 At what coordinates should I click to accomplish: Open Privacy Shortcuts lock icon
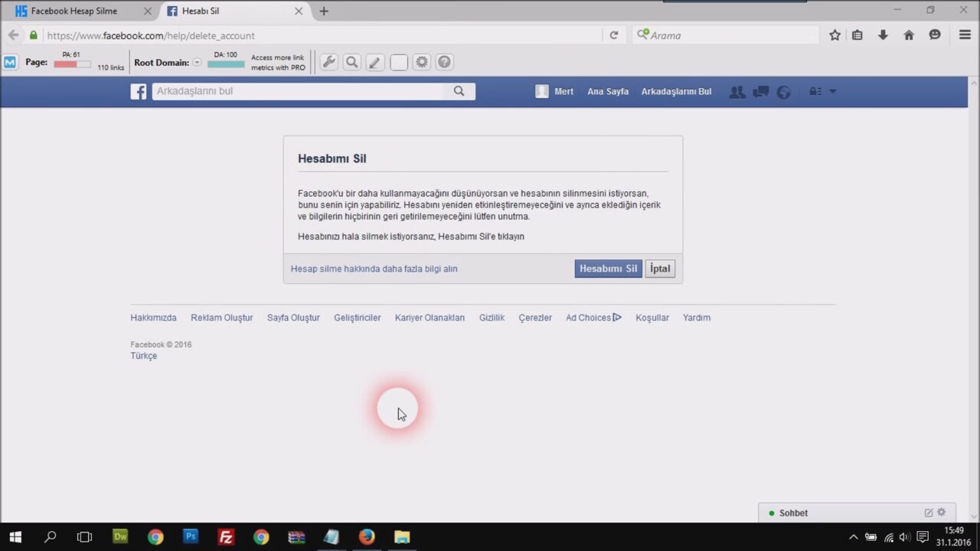815,92
